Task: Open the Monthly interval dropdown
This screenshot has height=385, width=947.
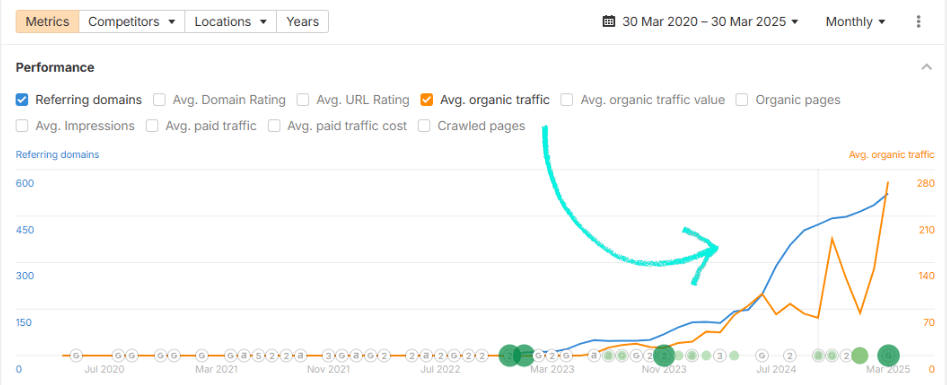Action: (x=855, y=22)
